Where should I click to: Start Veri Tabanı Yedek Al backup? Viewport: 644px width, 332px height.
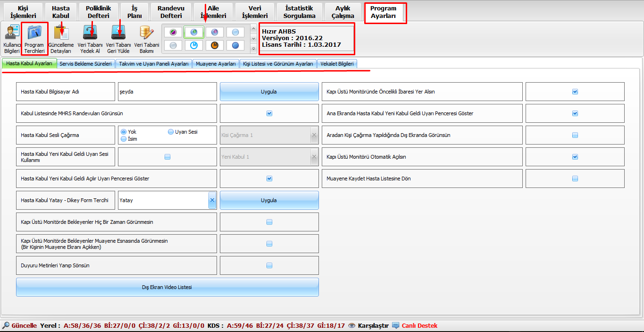pyautogui.click(x=90, y=39)
